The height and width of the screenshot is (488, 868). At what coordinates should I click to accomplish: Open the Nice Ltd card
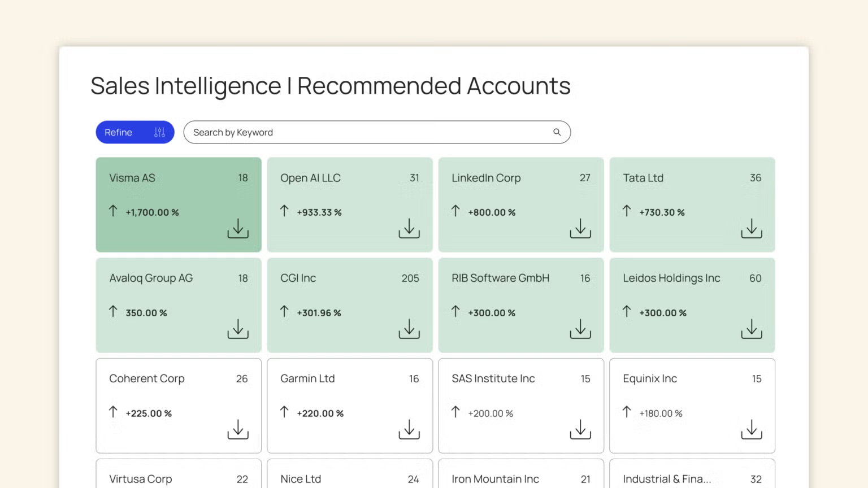click(x=350, y=473)
